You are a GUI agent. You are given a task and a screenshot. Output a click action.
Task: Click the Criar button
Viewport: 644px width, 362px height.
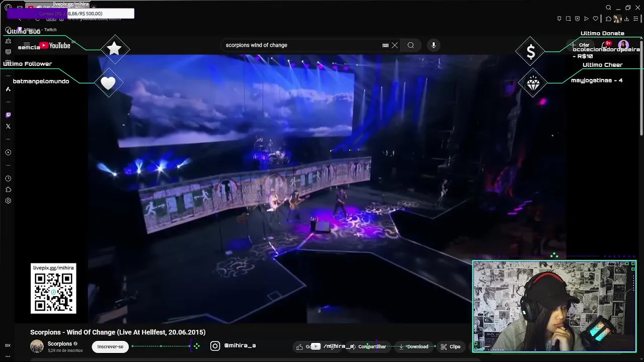click(581, 45)
